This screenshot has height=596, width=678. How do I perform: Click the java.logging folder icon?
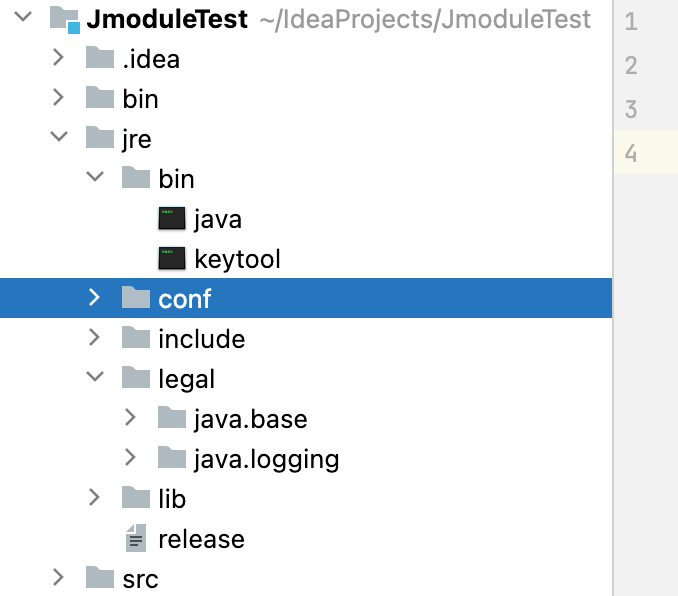[172, 459]
